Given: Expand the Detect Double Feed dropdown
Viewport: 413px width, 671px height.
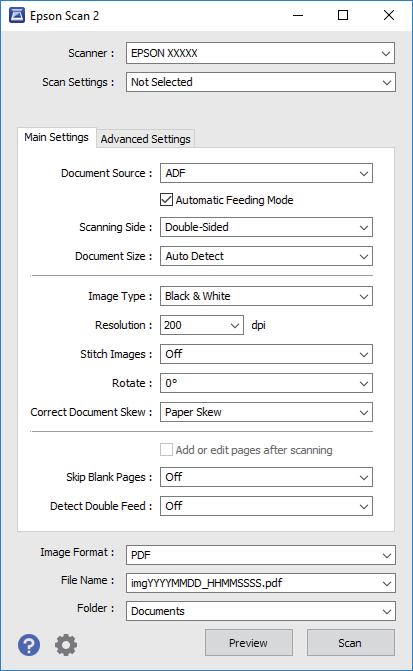Looking at the screenshot, I should pos(266,506).
